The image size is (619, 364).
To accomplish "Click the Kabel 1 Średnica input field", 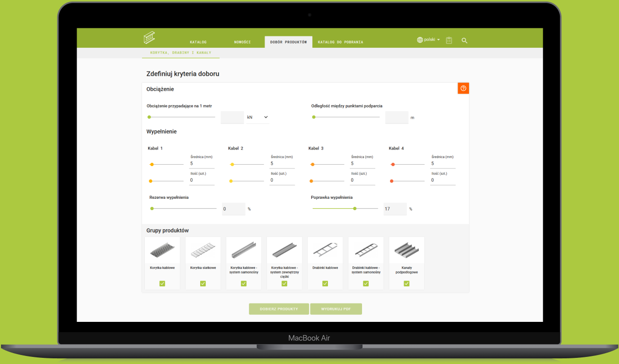I will coord(202,163).
